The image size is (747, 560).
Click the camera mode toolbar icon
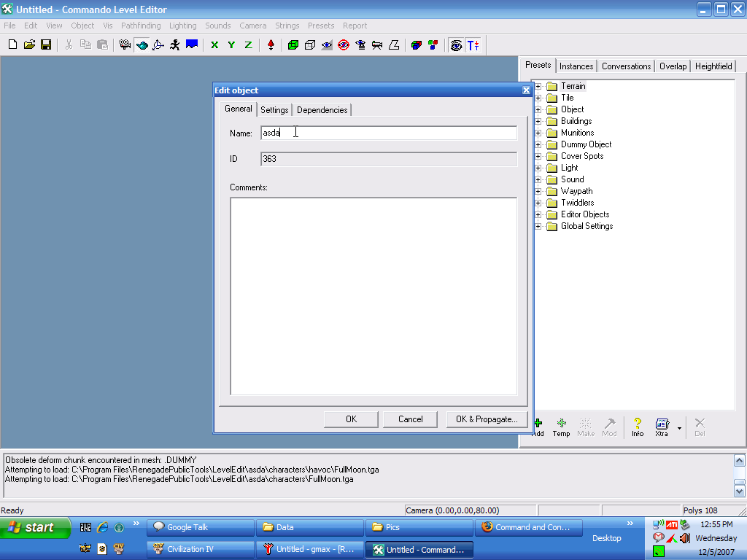(125, 45)
